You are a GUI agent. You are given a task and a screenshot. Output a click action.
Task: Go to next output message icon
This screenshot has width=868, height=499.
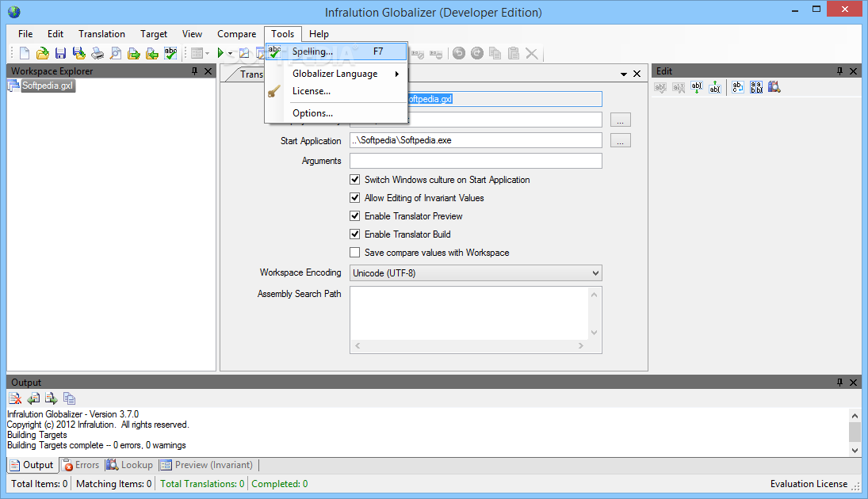[52, 398]
